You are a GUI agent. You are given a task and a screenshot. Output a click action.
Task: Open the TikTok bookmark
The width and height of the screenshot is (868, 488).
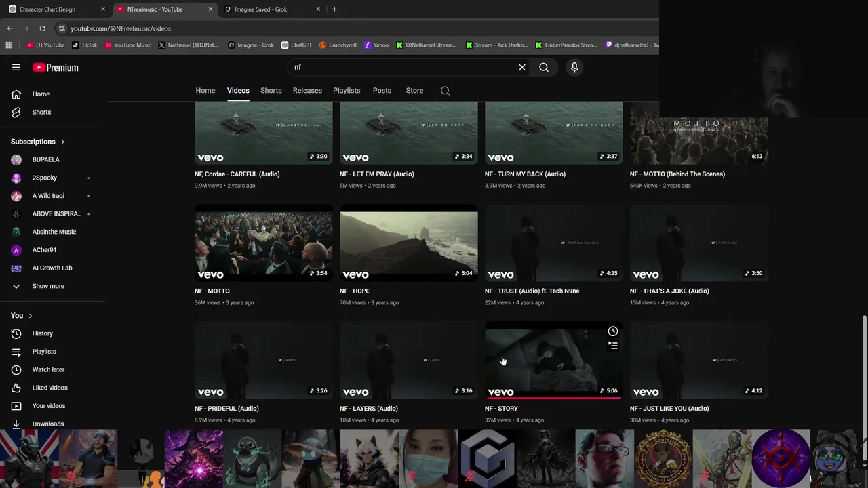84,45
